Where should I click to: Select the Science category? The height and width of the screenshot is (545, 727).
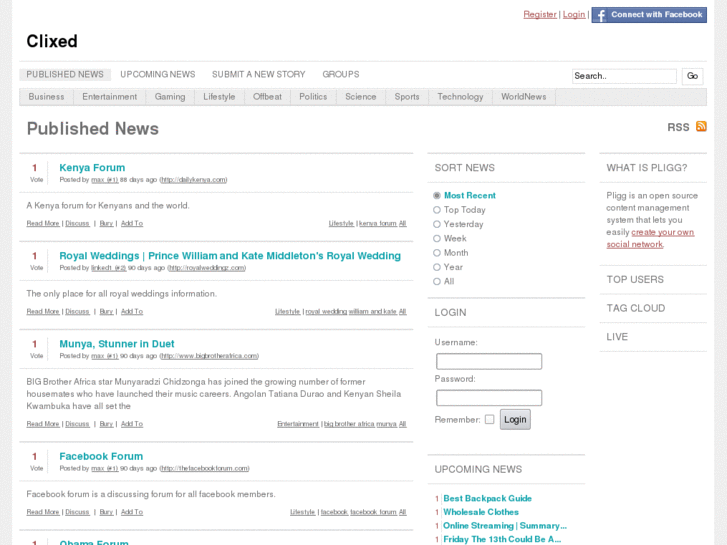pyautogui.click(x=360, y=96)
